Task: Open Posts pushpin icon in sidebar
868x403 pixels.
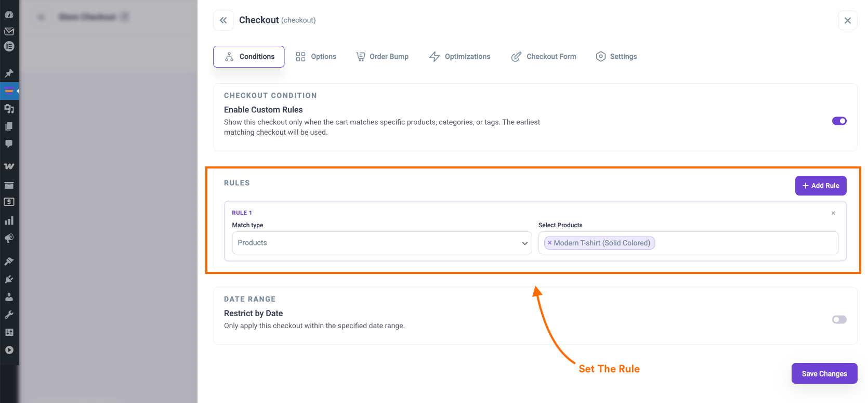Action: point(9,73)
